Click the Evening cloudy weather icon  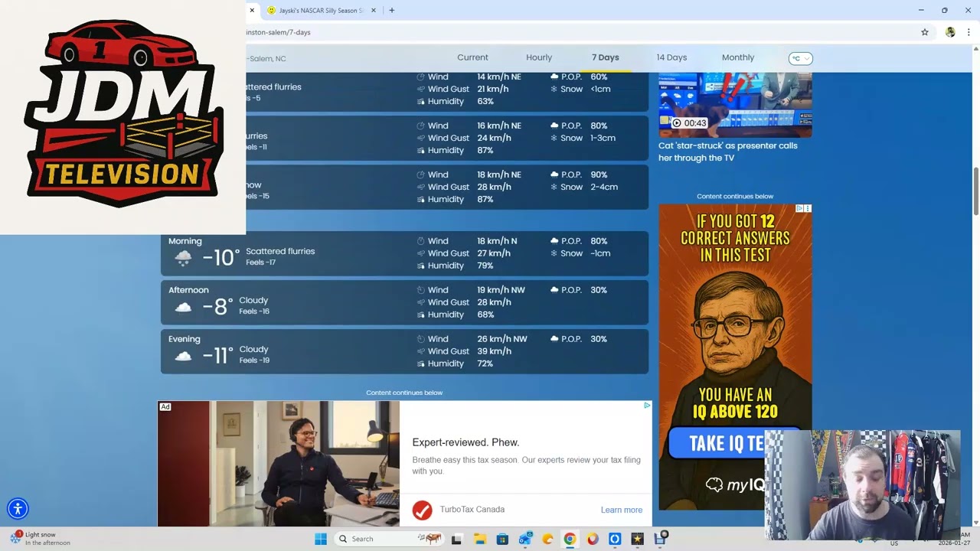click(183, 357)
